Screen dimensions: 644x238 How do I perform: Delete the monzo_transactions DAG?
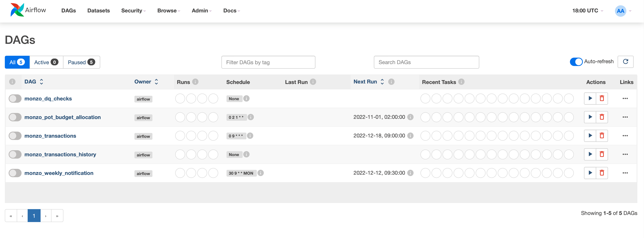point(602,136)
